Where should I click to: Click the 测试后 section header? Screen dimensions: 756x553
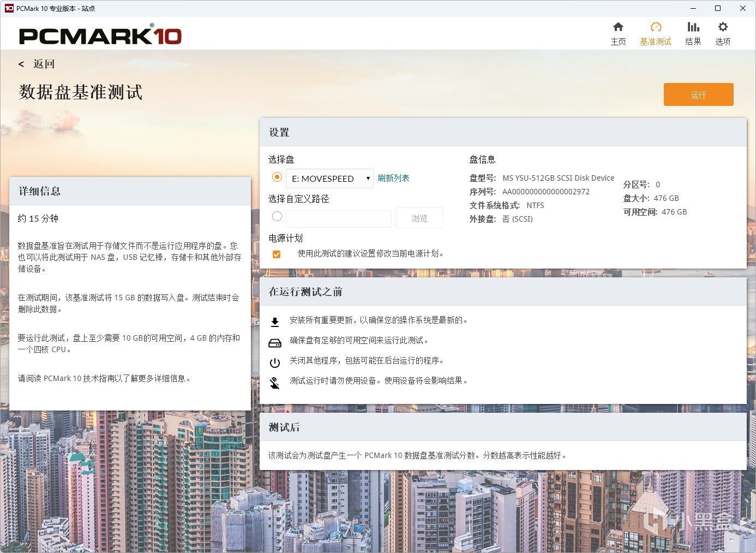(503, 427)
